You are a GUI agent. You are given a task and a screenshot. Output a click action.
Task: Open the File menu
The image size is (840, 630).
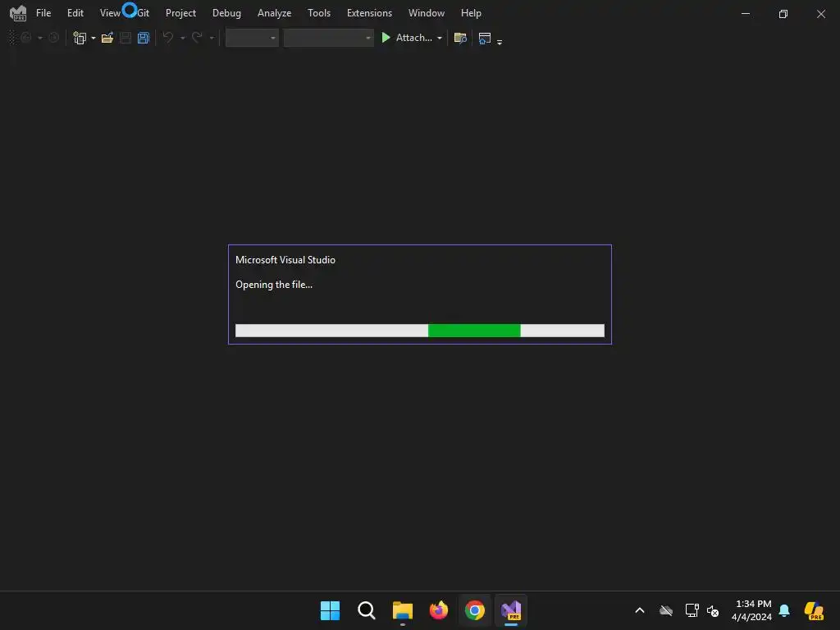pyautogui.click(x=43, y=13)
